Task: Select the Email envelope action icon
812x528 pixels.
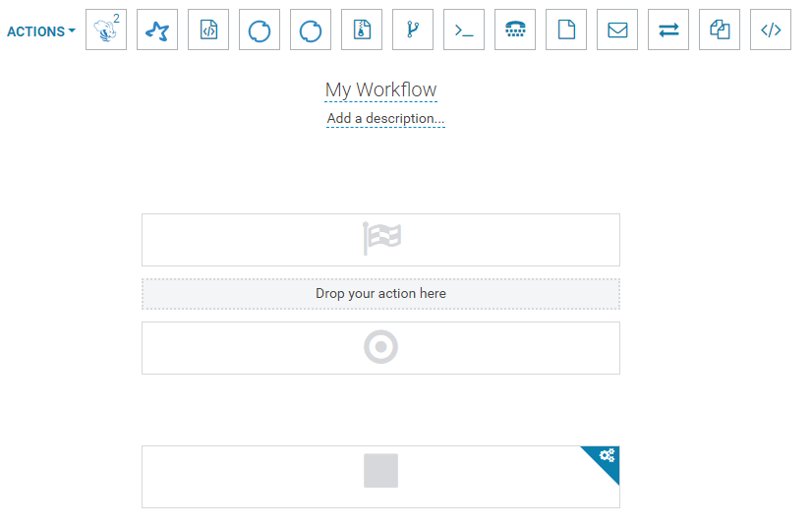Action: (617, 29)
